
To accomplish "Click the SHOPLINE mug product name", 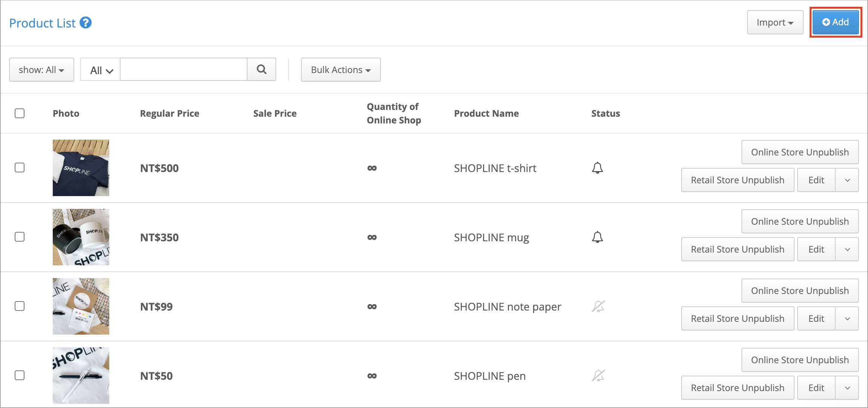I will [491, 237].
